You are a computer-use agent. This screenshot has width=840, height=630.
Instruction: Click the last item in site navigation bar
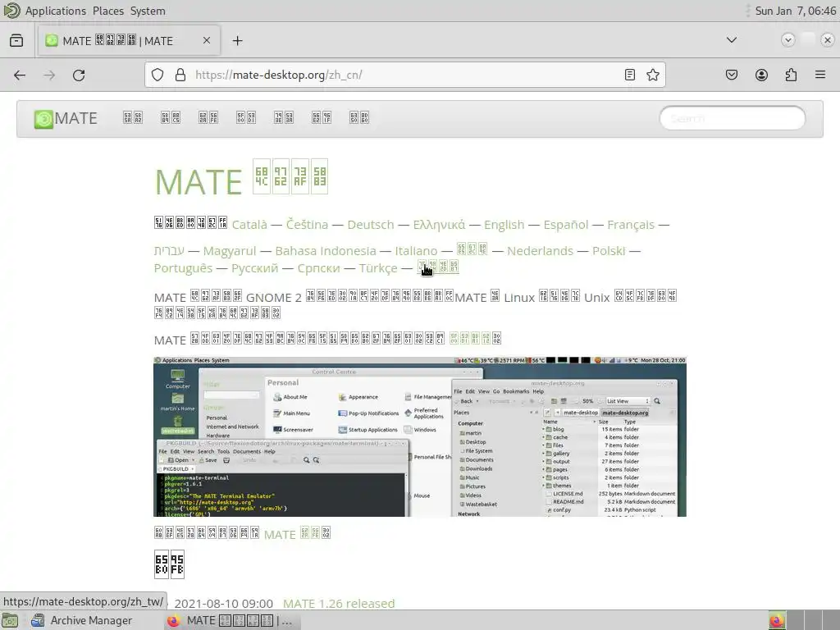click(359, 117)
